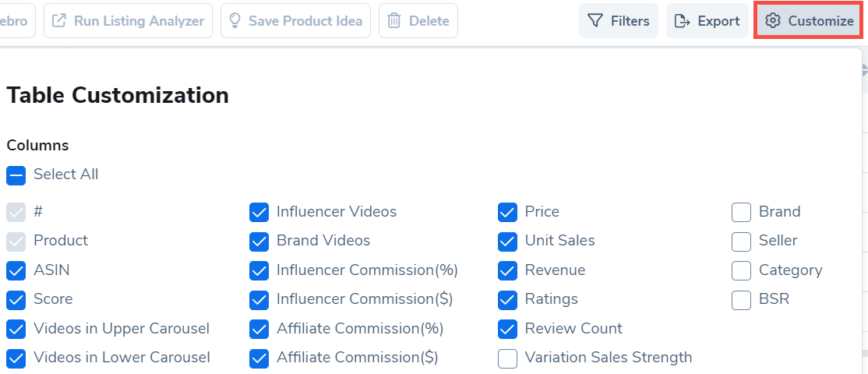
Task: Click the Customize gear button
Action: (x=809, y=21)
